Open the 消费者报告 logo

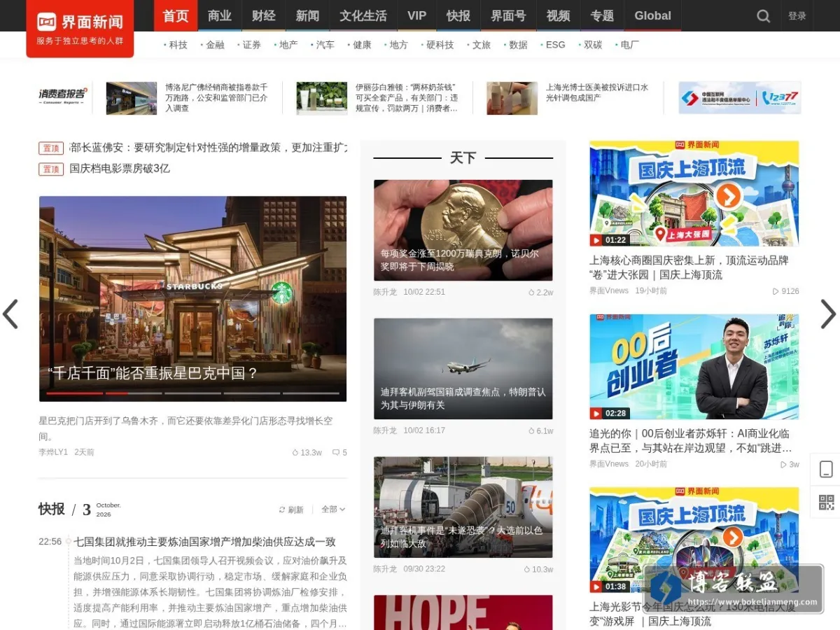point(64,95)
